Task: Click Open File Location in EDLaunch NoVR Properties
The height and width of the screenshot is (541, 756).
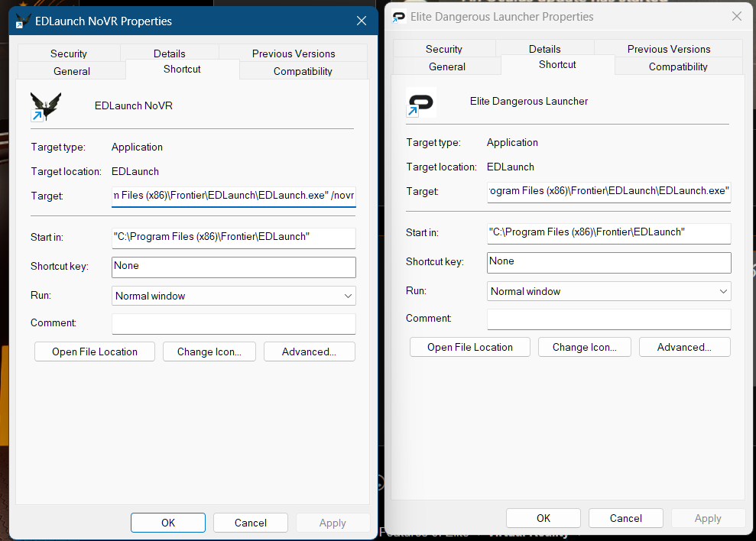Action: 95,351
